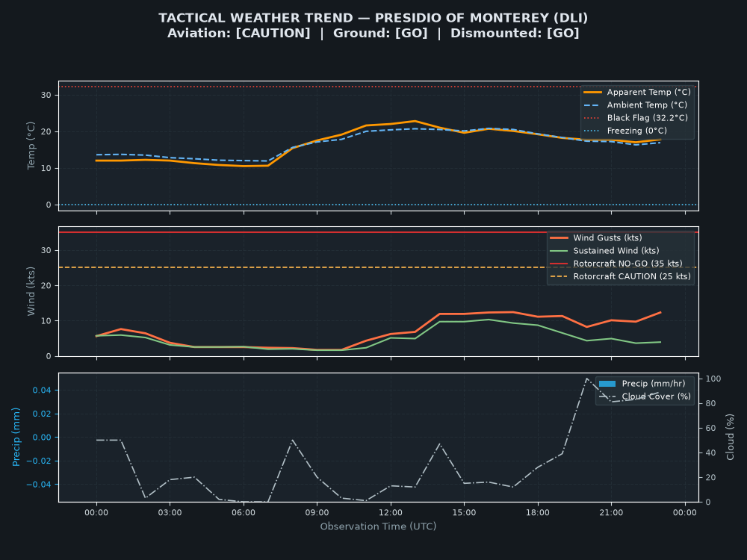Click the wind gust line endpoint at 23:00
The width and height of the screenshot is (747, 560).
coord(660,312)
